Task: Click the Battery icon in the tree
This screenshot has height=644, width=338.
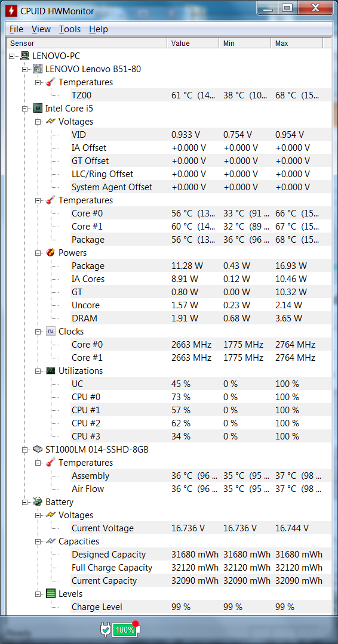Action: pos(38,502)
